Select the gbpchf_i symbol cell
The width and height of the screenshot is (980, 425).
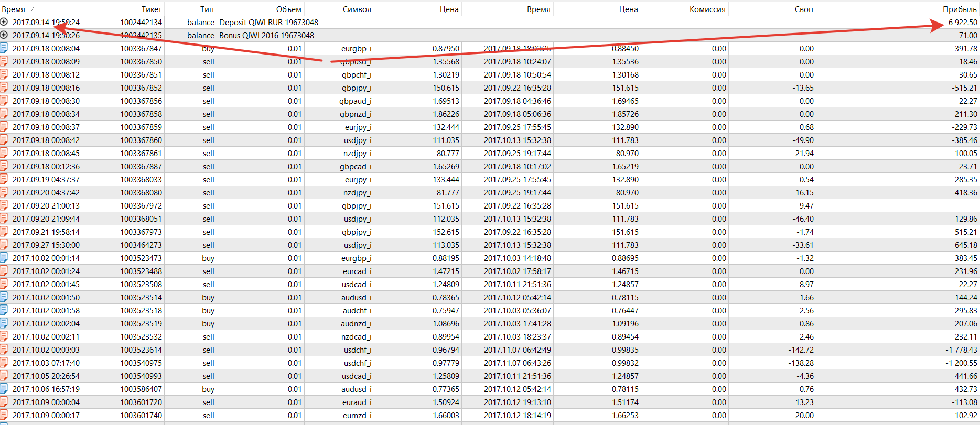[x=357, y=74]
